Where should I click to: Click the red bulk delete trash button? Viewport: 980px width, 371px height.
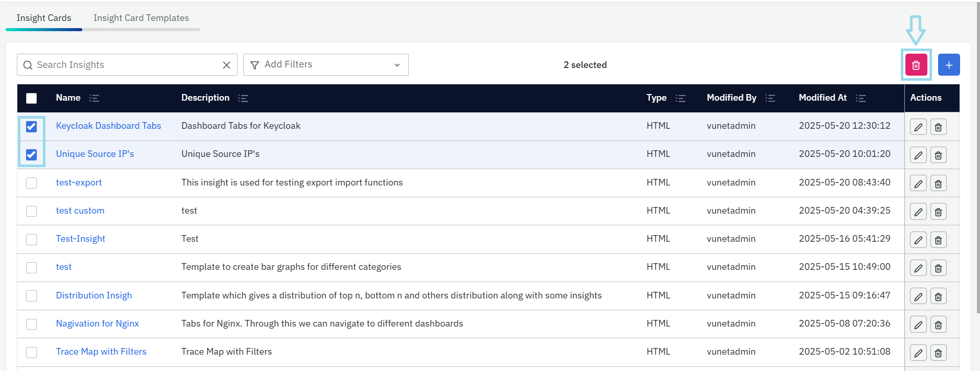click(x=916, y=65)
